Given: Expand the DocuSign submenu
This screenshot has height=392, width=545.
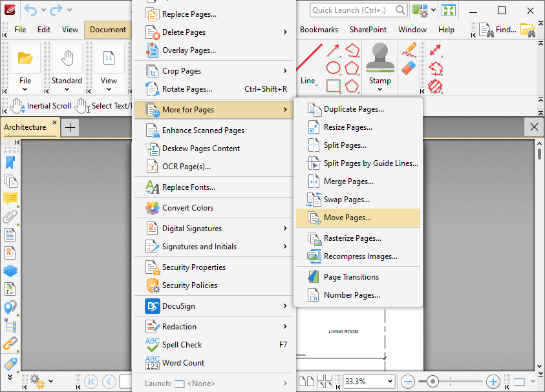Looking at the screenshot, I should point(285,306).
